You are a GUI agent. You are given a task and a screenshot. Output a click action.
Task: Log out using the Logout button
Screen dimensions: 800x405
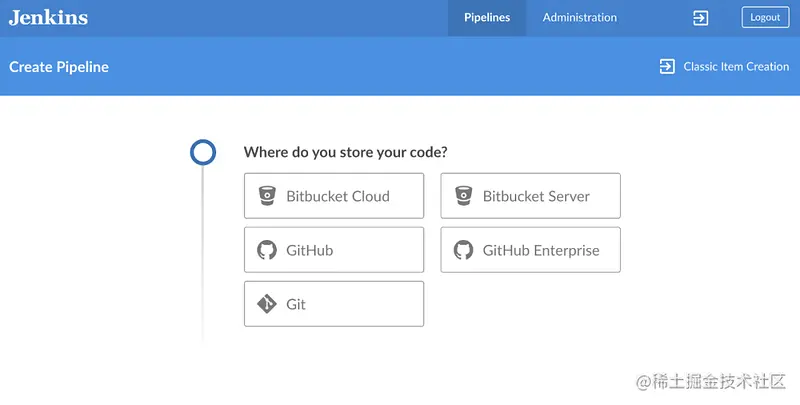[x=765, y=17]
